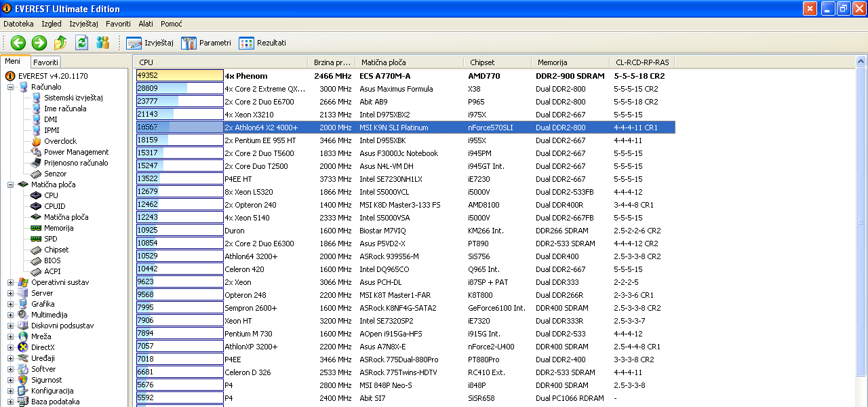Click the users icon in toolbar
Image resolution: width=868 pixels, height=407 pixels.
[102, 43]
